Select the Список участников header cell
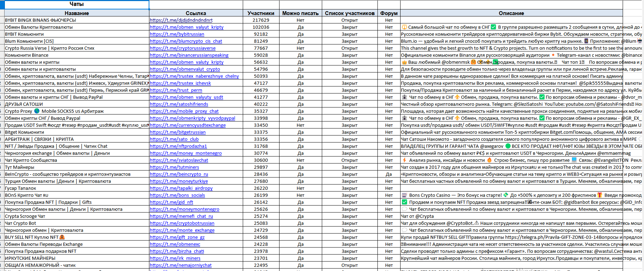 pyautogui.click(x=349, y=13)
